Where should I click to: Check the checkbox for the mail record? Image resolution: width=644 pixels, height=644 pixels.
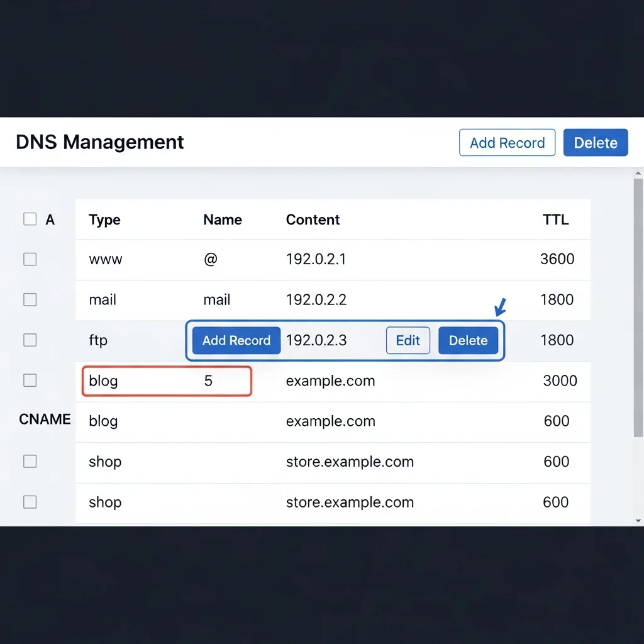(x=30, y=299)
